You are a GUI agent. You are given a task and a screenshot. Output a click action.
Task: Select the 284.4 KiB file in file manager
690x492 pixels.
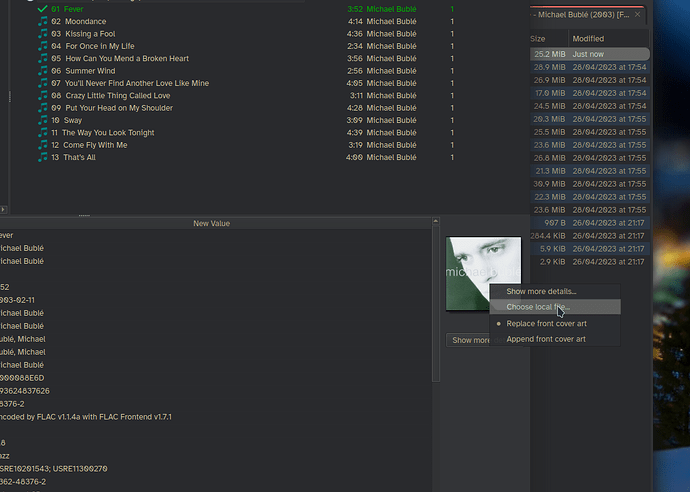[590, 236]
